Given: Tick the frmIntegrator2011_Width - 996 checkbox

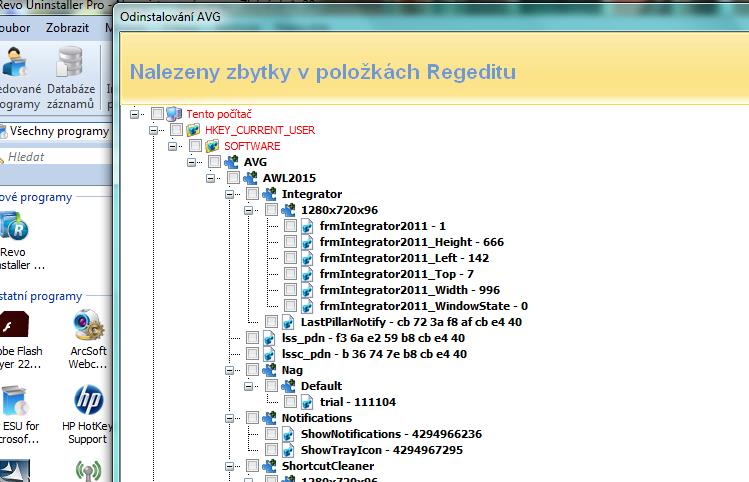Looking at the screenshot, I should (290, 290).
